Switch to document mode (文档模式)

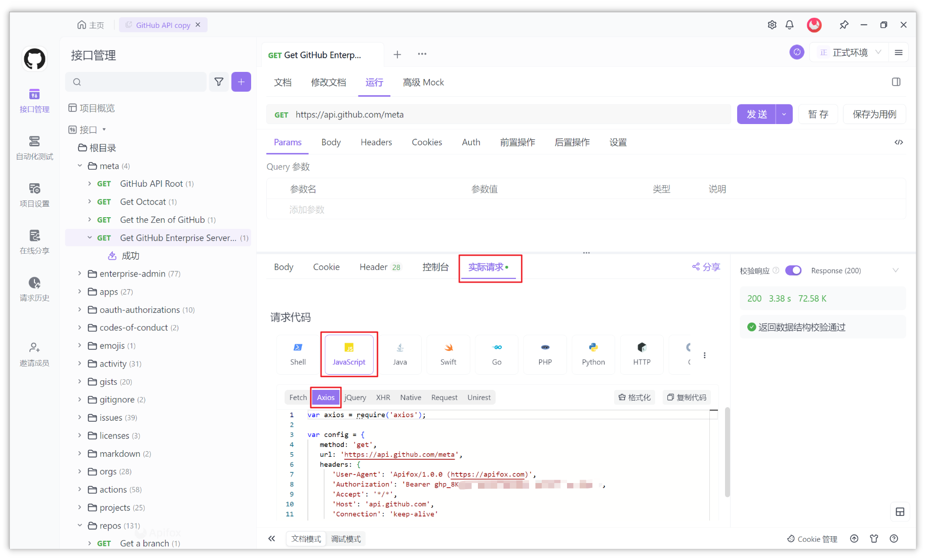click(x=306, y=539)
